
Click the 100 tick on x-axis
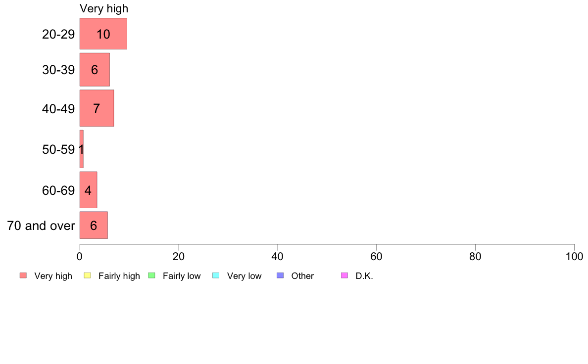(574, 256)
